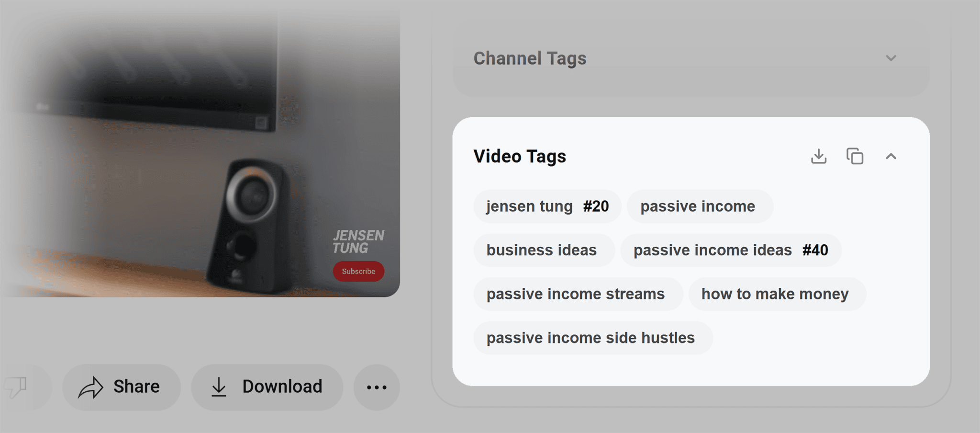Click the 'how to make money' tag
The width and height of the screenshot is (980, 433).
pos(777,294)
